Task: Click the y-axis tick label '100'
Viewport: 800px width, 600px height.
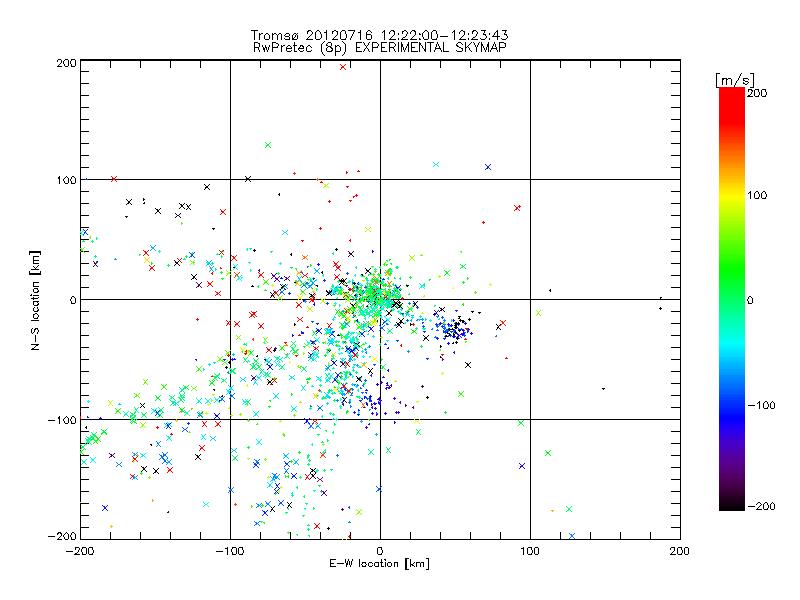Action: [66, 180]
